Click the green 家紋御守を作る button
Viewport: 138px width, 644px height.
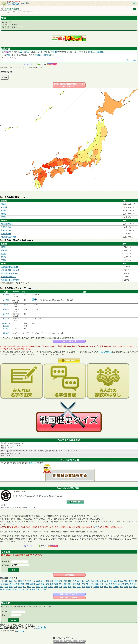pyautogui.click(x=75, y=502)
